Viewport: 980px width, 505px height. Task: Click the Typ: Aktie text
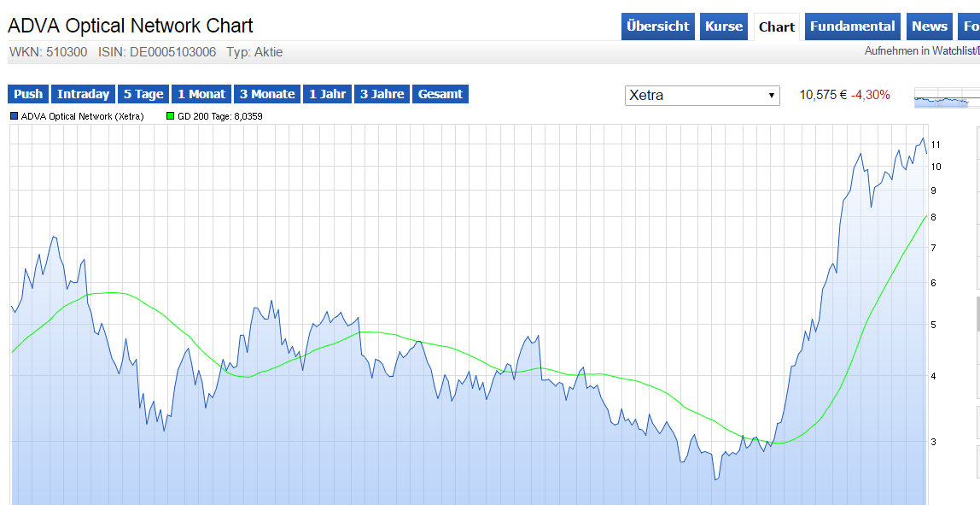254,52
